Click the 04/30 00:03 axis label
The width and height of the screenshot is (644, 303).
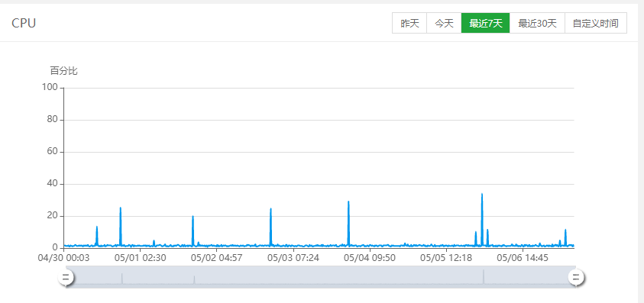63,258
